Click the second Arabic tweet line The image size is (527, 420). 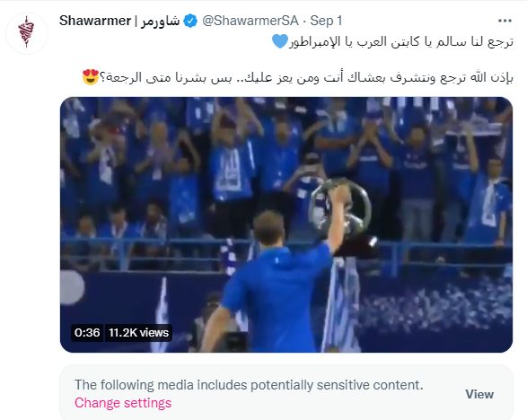(x=298, y=77)
